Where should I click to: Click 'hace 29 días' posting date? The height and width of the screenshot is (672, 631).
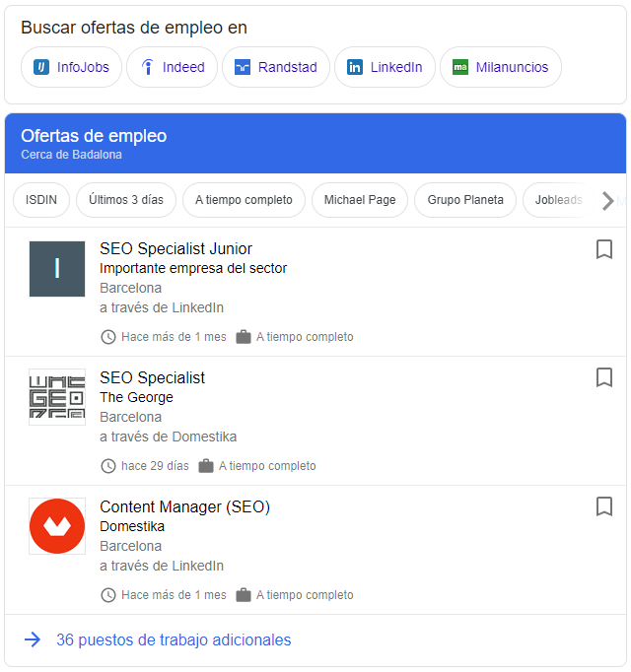pos(155,466)
